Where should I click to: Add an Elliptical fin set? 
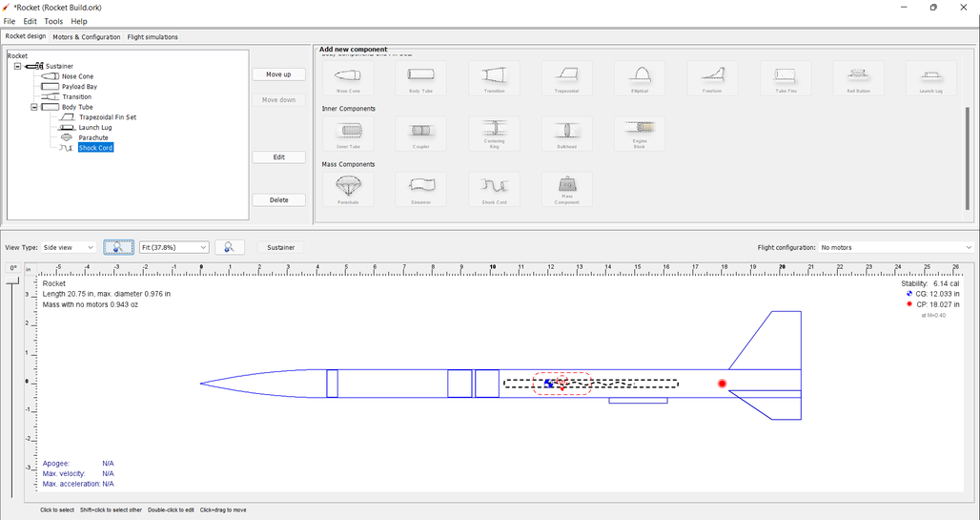coord(640,78)
